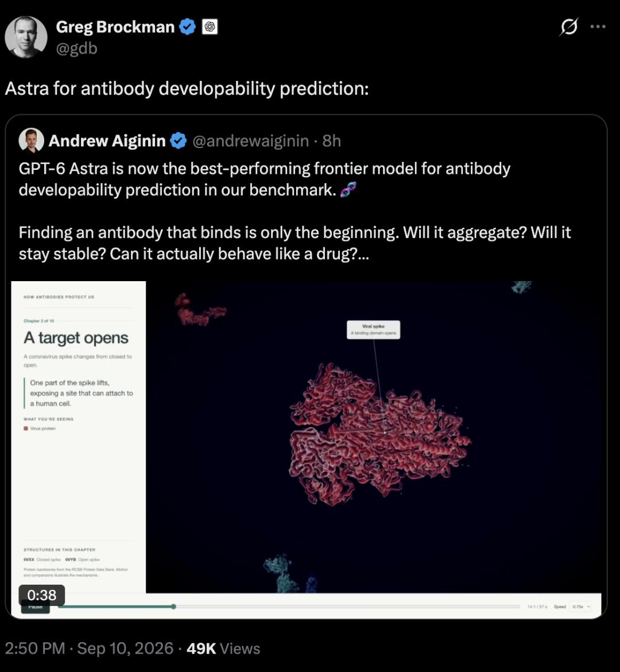Open Andrew Aiginin's avatar in quoted post
The image size is (620, 672).
click(x=32, y=140)
